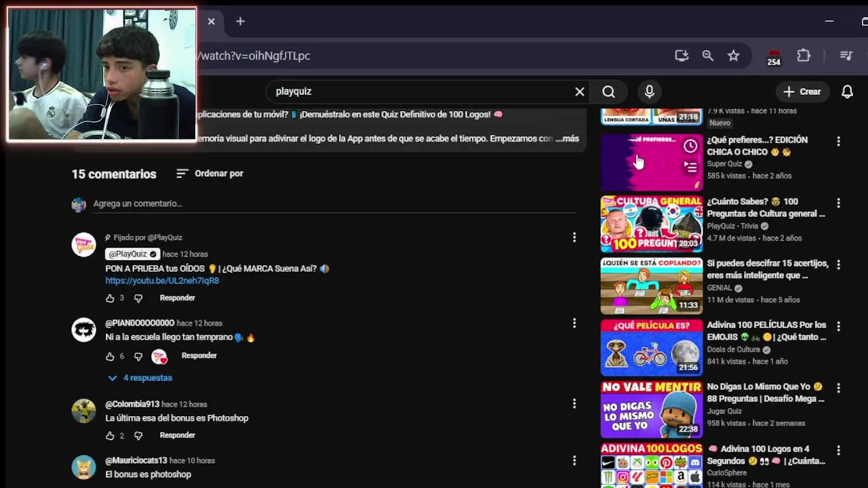Open PlayQuiz avatar on pinned comment
868x488 pixels.
(x=84, y=245)
